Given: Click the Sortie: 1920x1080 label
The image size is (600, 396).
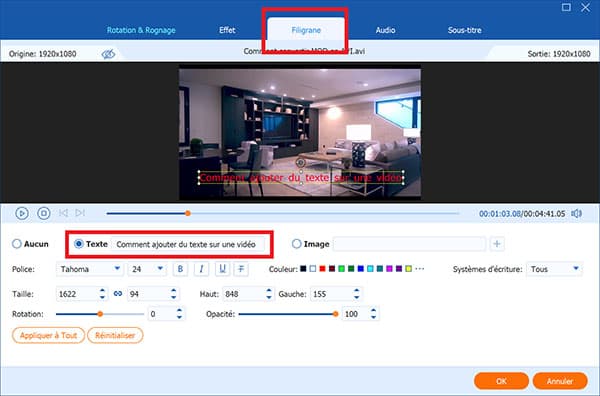Looking at the screenshot, I should click(x=559, y=54).
